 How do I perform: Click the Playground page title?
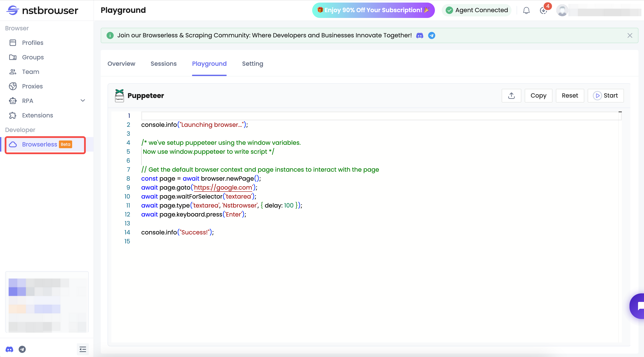123,10
